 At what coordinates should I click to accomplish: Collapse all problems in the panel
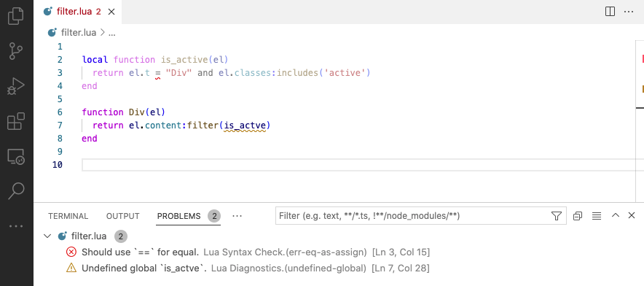click(x=578, y=216)
